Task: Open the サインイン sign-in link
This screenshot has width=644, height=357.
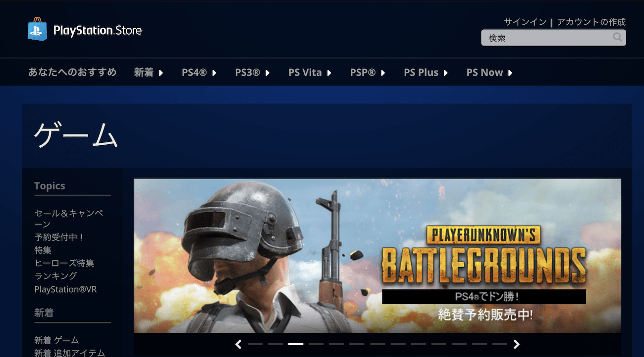Action: pos(525,22)
